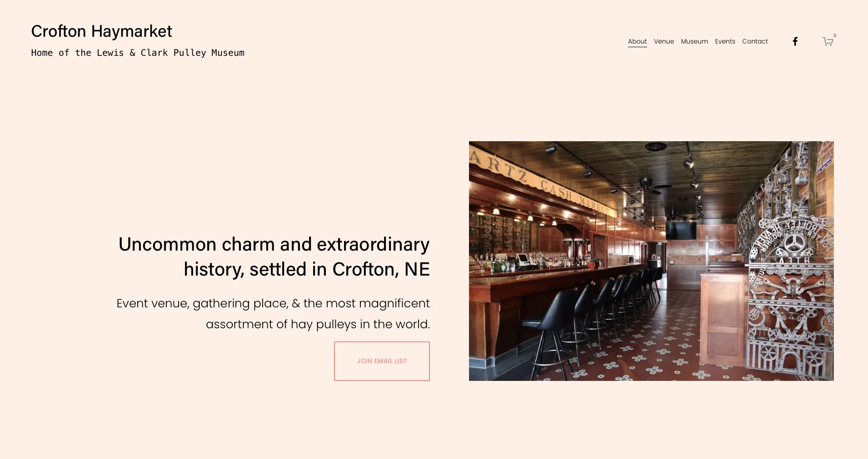This screenshot has width=868, height=459.
Task: Navigate to the Contact page
Action: click(x=755, y=41)
